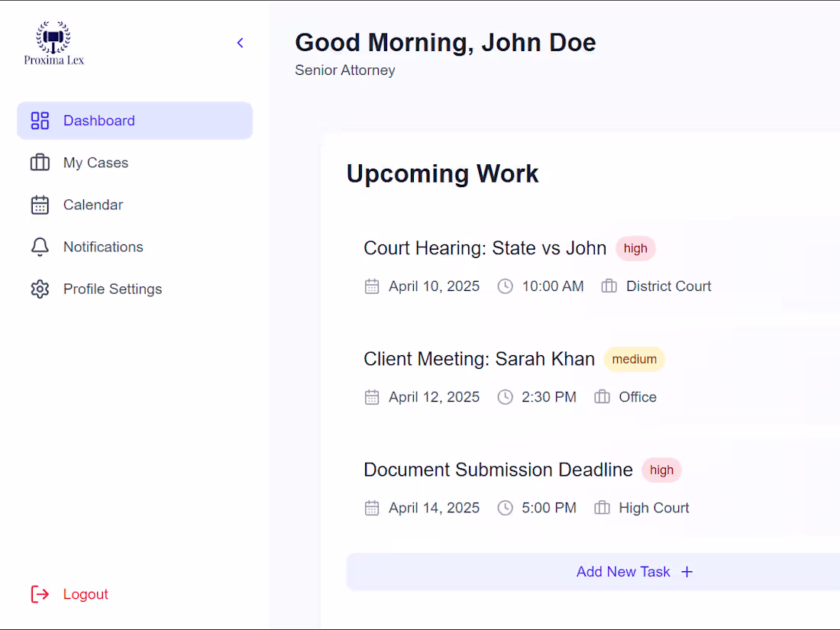Select the Office location text
The image size is (840, 630).
tap(638, 398)
